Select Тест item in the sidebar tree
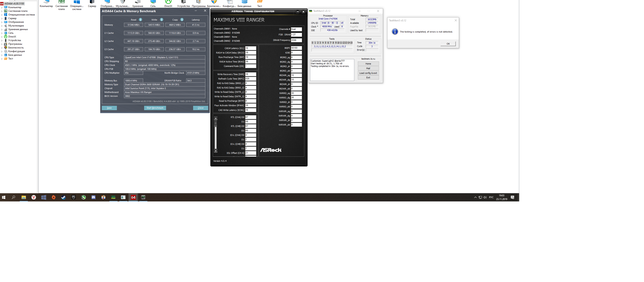This screenshot has height=282, width=644. pyautogui.click(x=11, y=59)
